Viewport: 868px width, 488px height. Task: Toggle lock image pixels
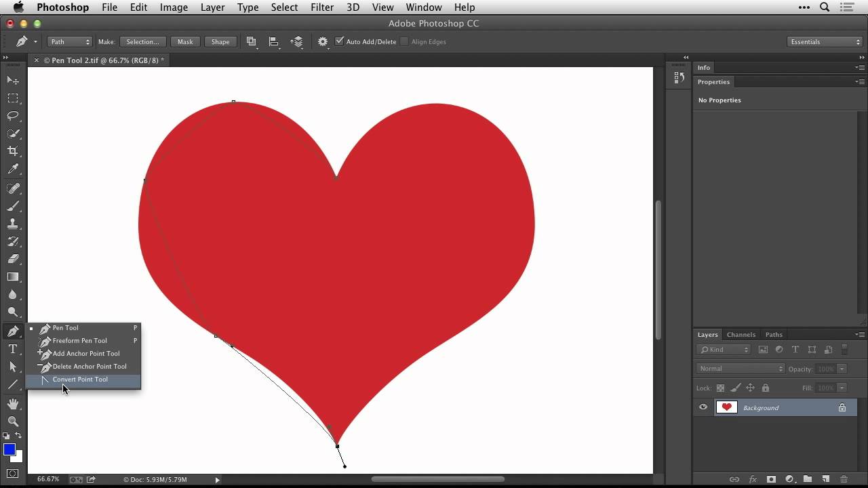click(x=736, y=388)
